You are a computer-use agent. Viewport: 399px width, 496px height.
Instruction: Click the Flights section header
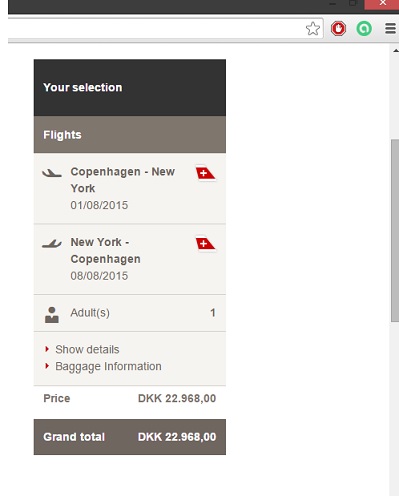130,135
